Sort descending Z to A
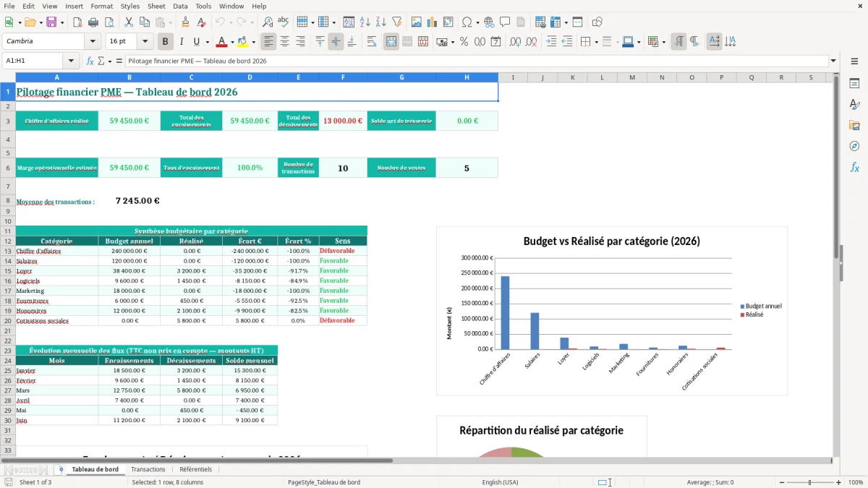The height and width of the screenshot is (488, 868). (x=380, y=22)
